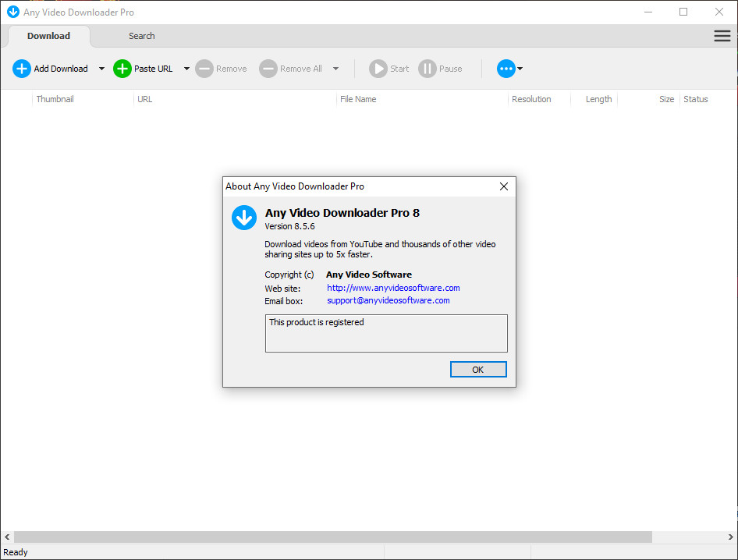738x560 pixels.
Task: Close the main application window
Action: pyautogui.click(x=719, y=12)
